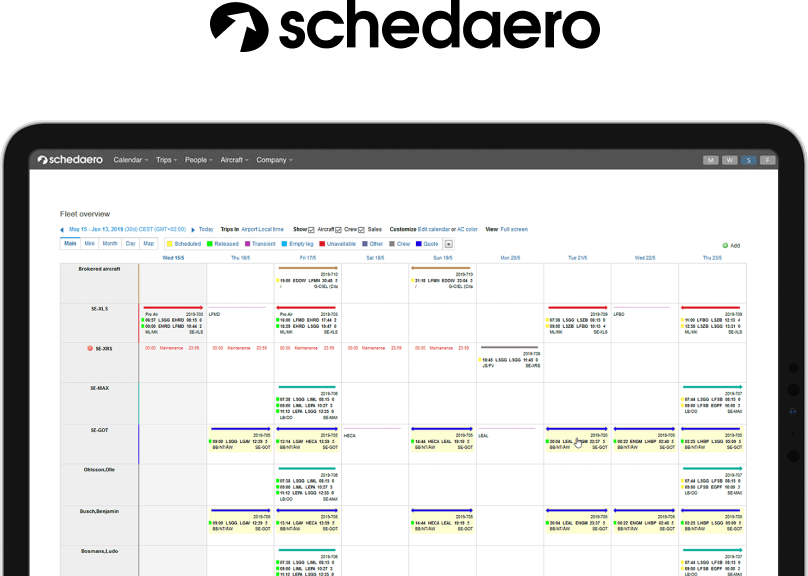This screenshot has height=576, width=808.
Task: Click the Tue 21/5 column header
Action: point(578,258)
